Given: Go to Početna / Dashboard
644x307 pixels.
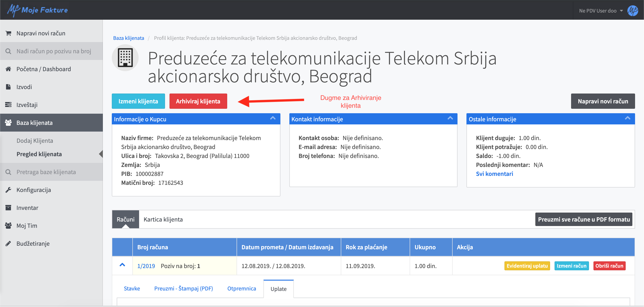Looking at the screenshot, I should 51,69.
